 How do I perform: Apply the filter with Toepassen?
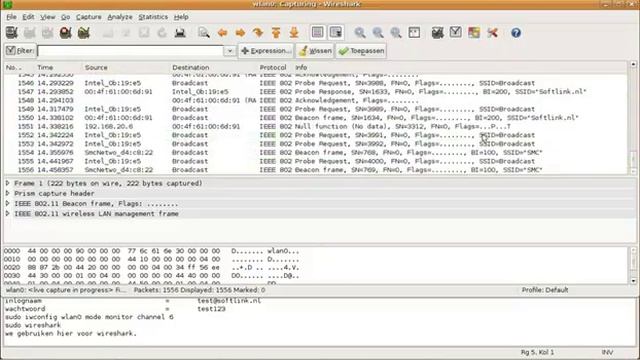361,51
